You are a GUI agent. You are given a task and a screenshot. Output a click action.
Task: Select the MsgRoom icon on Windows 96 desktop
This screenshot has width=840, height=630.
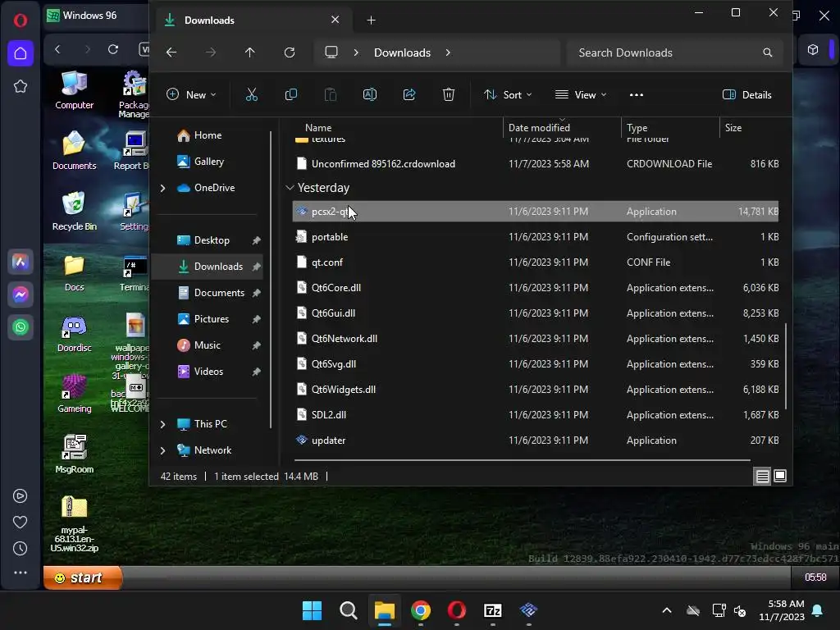pyautogui.click(x=75, y=454)
